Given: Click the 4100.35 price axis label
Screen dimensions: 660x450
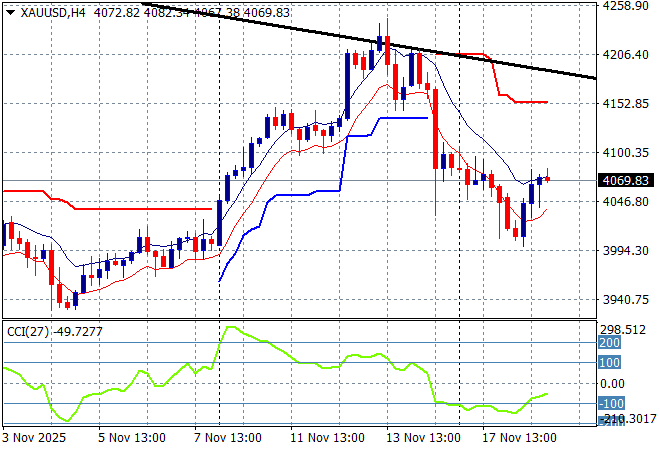Looking at the screenshot, I should 625,152.
